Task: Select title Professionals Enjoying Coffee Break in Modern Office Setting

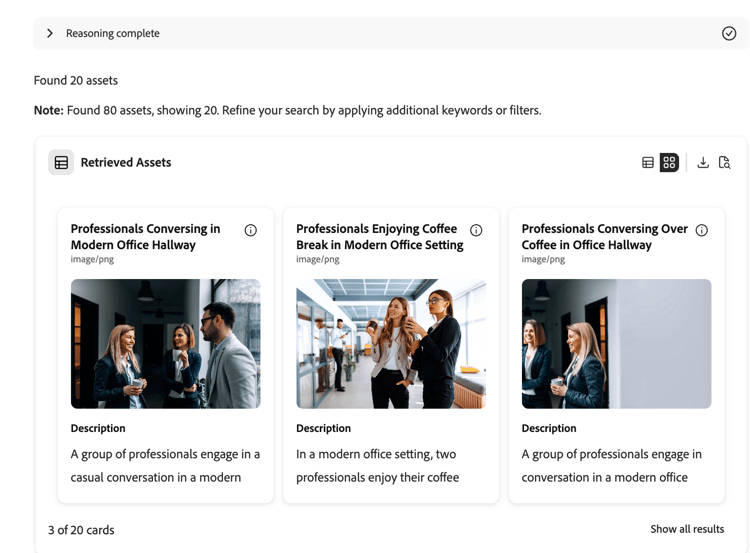Action: click(380, 237)
